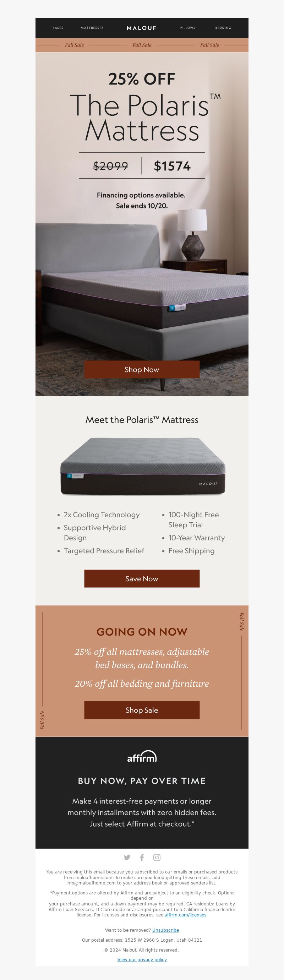This screenshot has height=980, width=284.
Task: Open the Facebook social icon
Action: (142, 857)
